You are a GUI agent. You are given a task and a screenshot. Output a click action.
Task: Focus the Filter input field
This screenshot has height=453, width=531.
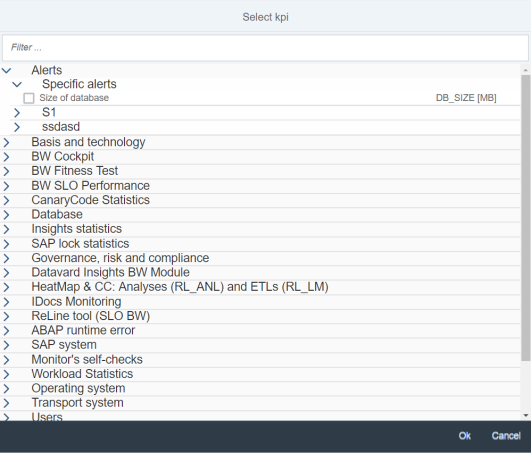click(x=266, y=48)
